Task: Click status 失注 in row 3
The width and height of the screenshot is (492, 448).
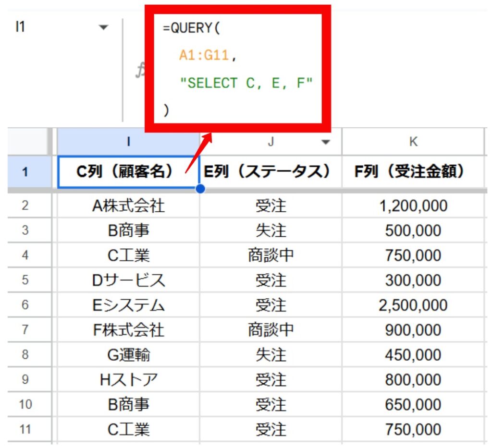Action: pyautogui.click(x=271, y=230)
